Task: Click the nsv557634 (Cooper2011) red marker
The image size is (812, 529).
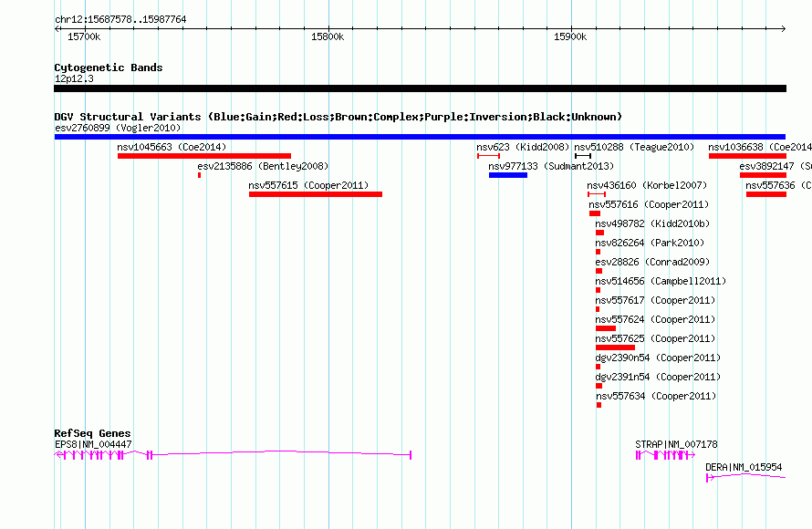Action: (x=599, y=405)
